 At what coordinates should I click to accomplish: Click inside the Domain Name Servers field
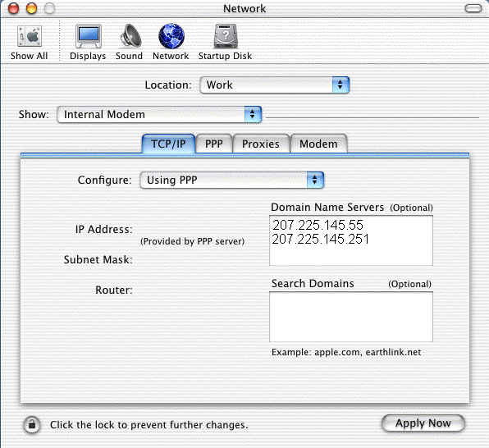click(351, 240)
